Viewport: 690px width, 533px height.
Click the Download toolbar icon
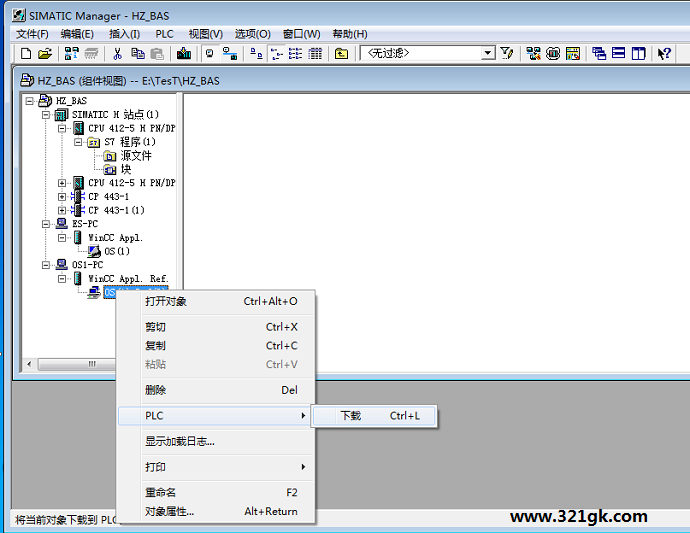[x=184, y=54]
